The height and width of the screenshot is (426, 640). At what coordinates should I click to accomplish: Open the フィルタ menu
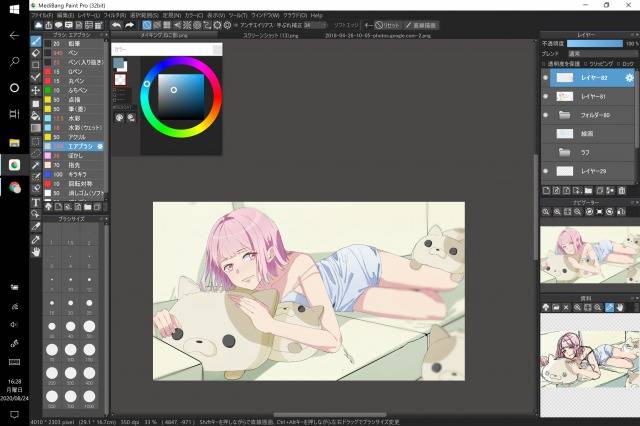(x=115, y=15)
